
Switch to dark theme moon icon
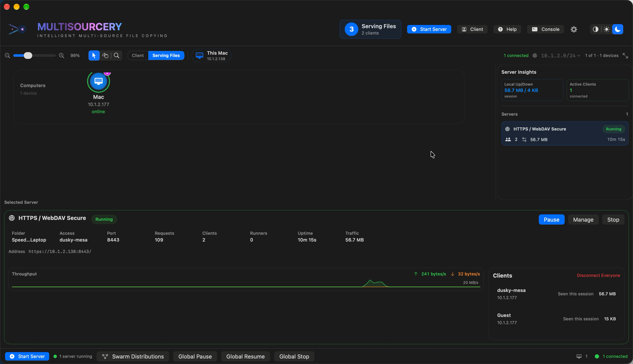click(618, 29)
